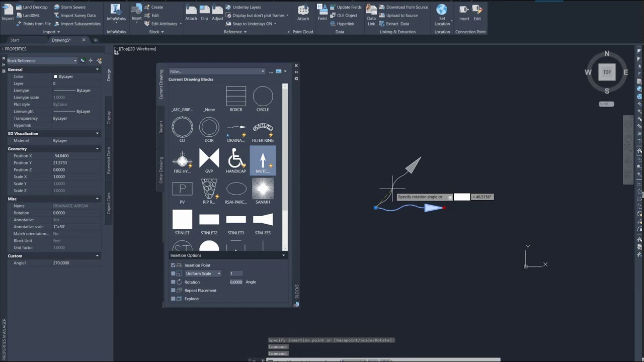The image size is (644, 362).
Task: Open Uniform Scale dropdown
Action: [x=203, y=274]
